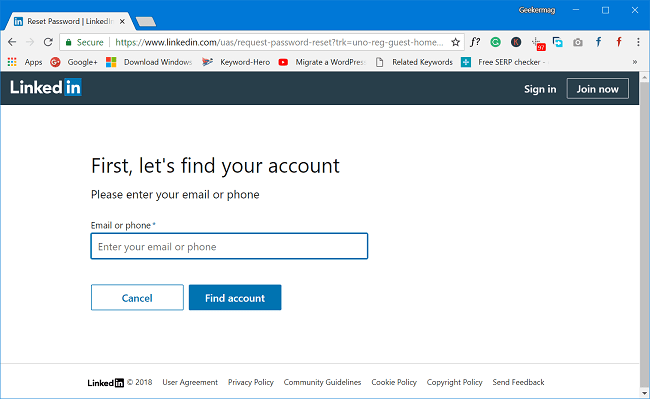Select the Reset Password LinkedIn tab
Image resolution: width=650 pixels, height=399 pixels.
[69, 21]
